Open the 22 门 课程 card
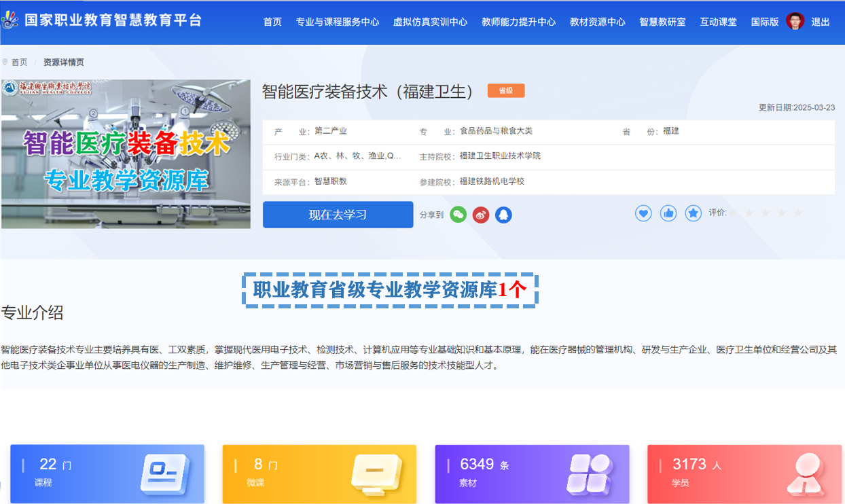 [107, 473]
